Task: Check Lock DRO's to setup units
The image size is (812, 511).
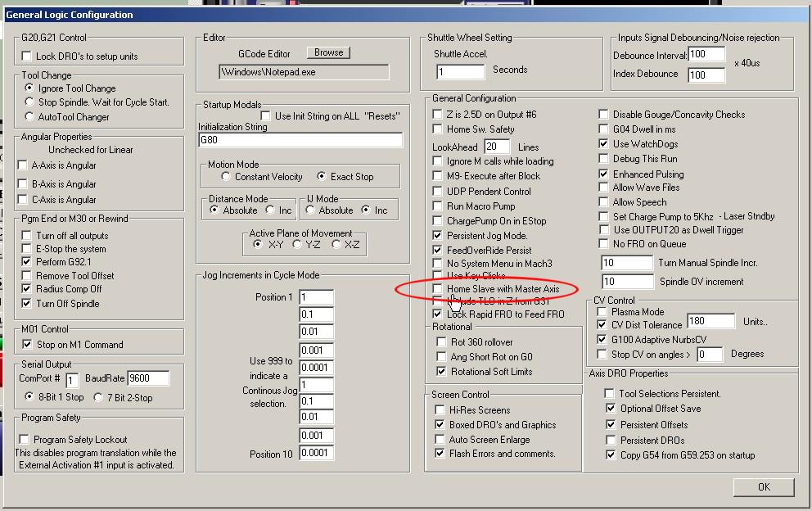Action: point(27,57)
